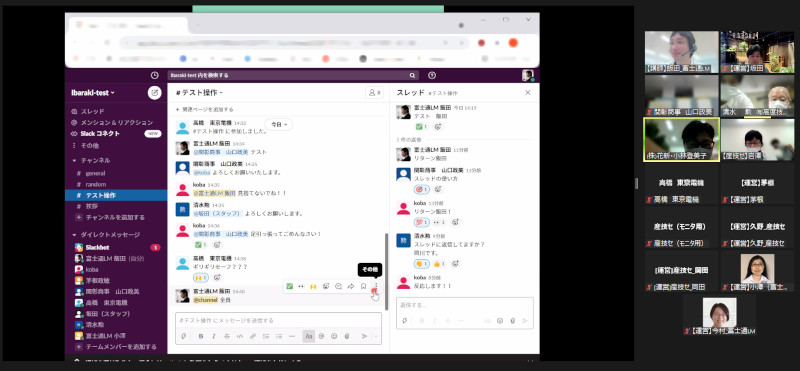
Task: Open the 今日 date dropdown
Action: point(279,124)
